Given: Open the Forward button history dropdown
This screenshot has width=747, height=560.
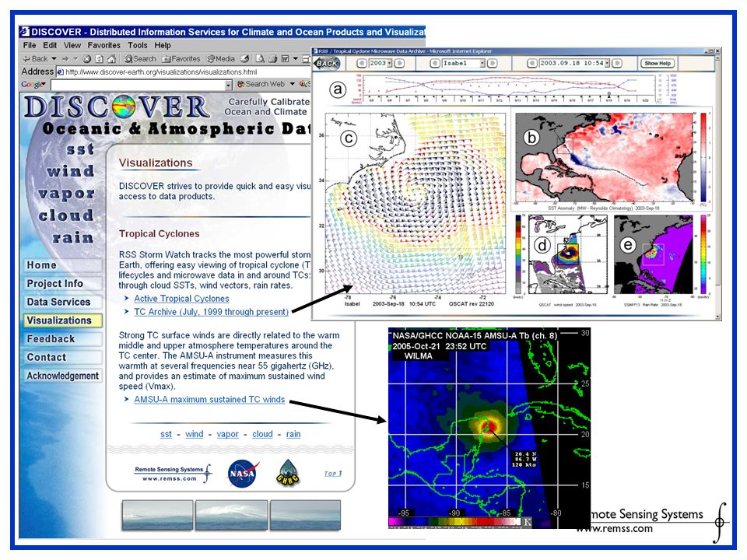Looking at the screenshot, I should (x=75, y=59).
